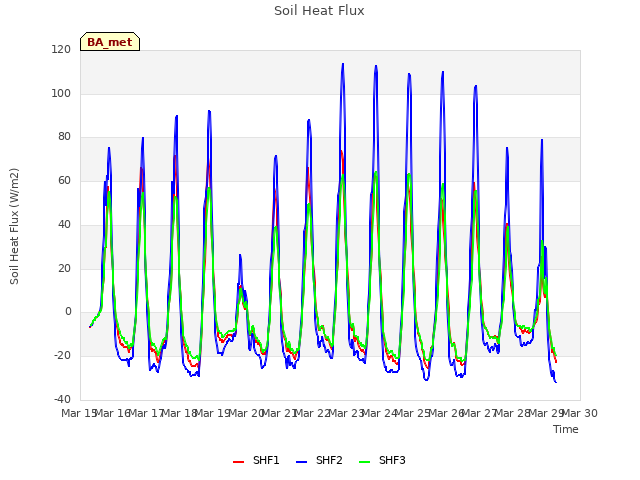Click the 120 y-axis tick label
Image resolution: width=640 pixels, height=480 pixels.
pyautogui.click(x=61, y=49)
